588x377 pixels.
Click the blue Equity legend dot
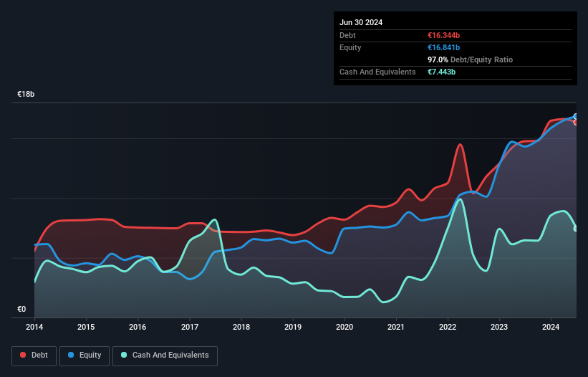pyautogui.click(x=72, y=355)
